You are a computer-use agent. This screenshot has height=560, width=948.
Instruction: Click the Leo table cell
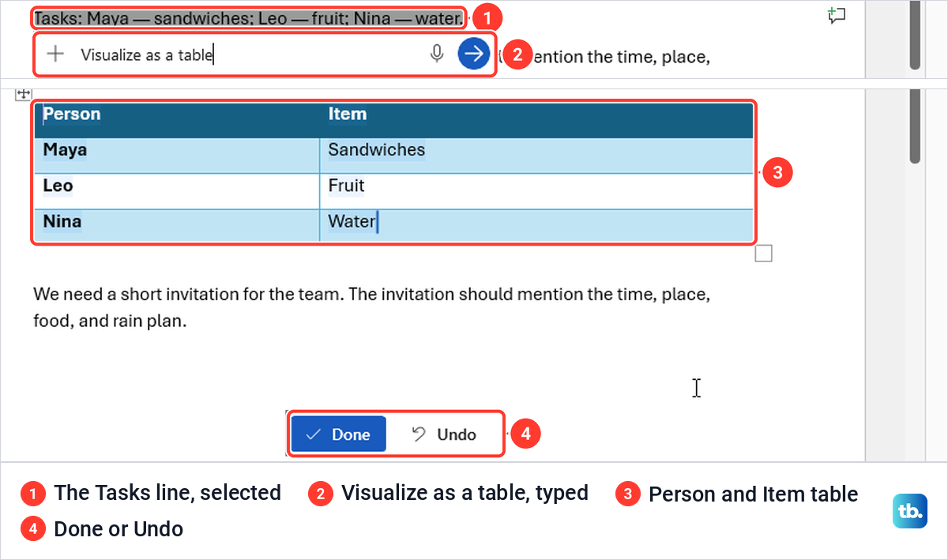[x=177, y=191]
